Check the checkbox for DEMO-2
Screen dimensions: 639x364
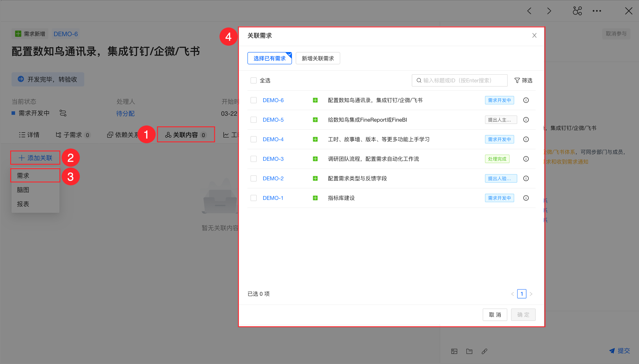click(253, 178)
